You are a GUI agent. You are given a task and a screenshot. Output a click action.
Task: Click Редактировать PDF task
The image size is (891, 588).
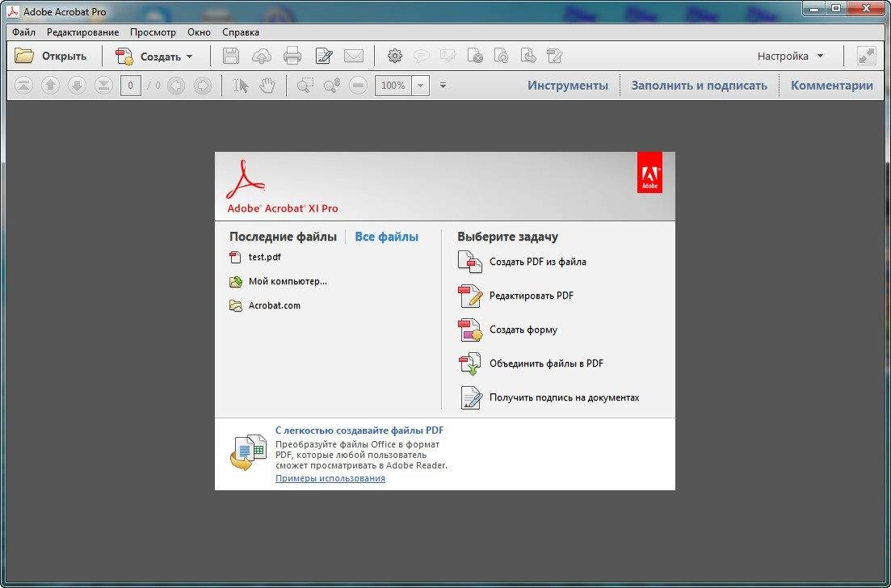[515, 296]
